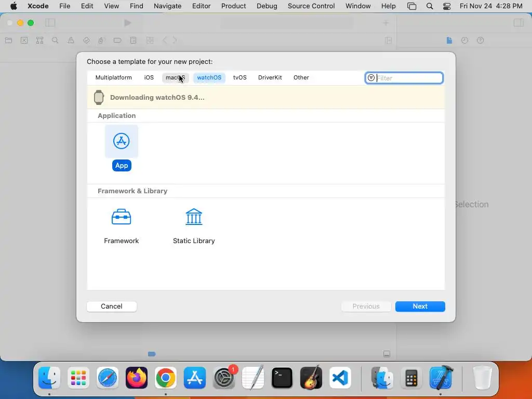Open the Report navigator icon
This screenshot has width=532, height=399.
click(133, 41)
